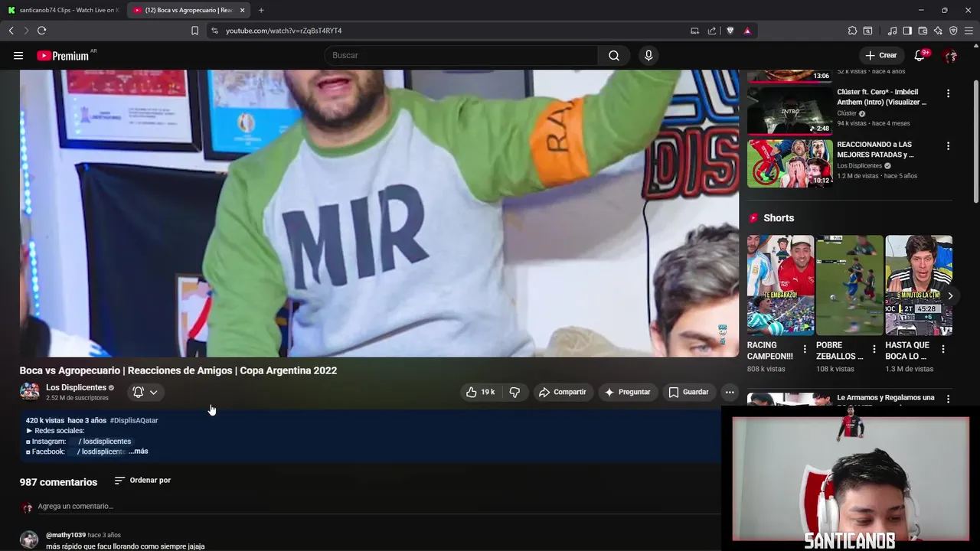Click the Preguntar button
The width and height of the screenshot is (980, 551).
tap(627, 392)
